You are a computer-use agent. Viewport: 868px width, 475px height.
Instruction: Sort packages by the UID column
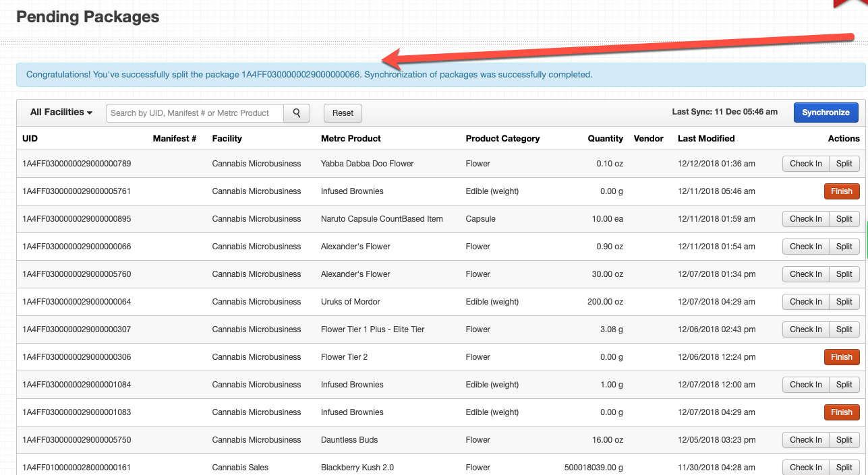[x=28, y=138]
